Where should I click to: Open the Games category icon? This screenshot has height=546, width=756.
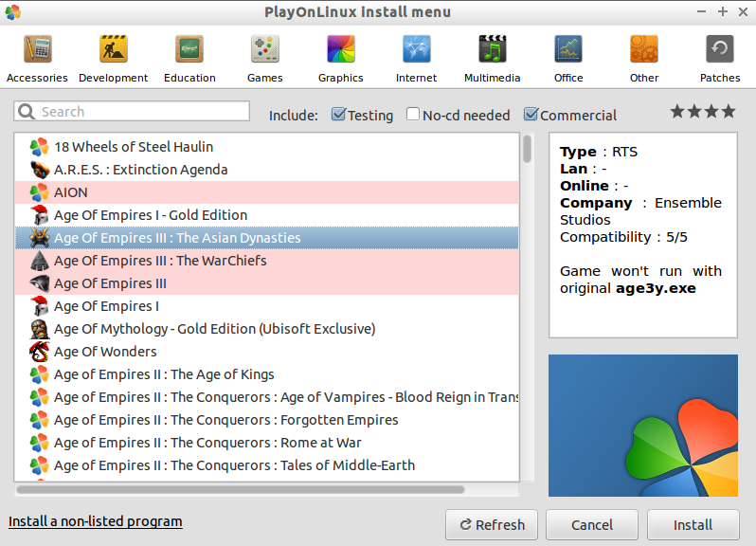click(x=264, y=49)
